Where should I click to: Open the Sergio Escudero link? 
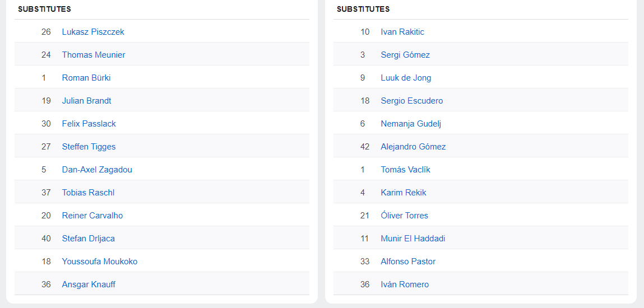tap(412, 101)
